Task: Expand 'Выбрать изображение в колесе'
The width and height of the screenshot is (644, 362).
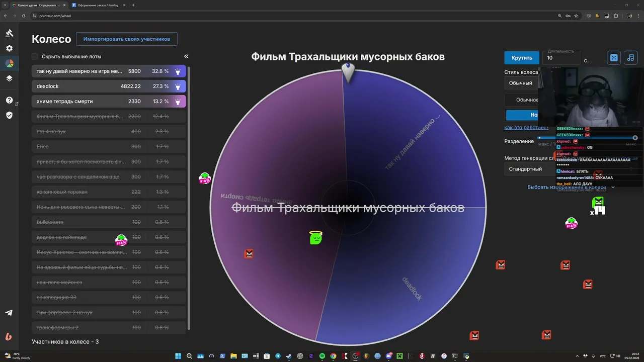Action: tap(571, 187)
